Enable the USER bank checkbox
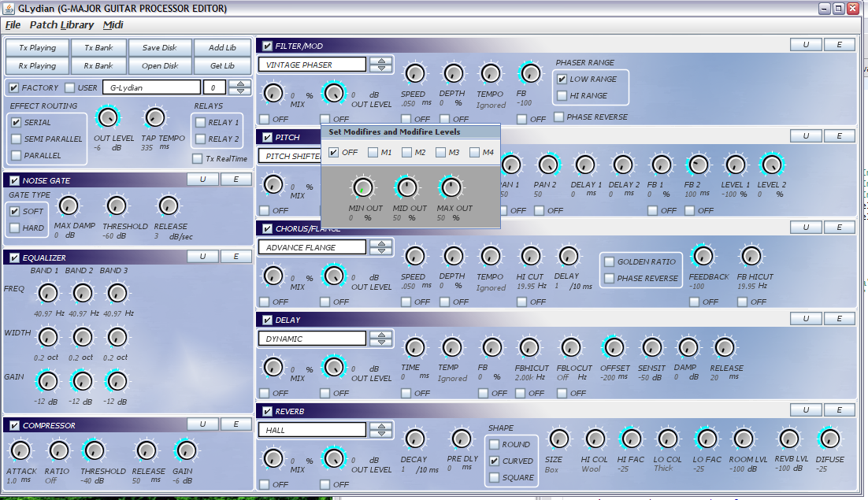This screenshot has height=500, width=868. [70, 87]
